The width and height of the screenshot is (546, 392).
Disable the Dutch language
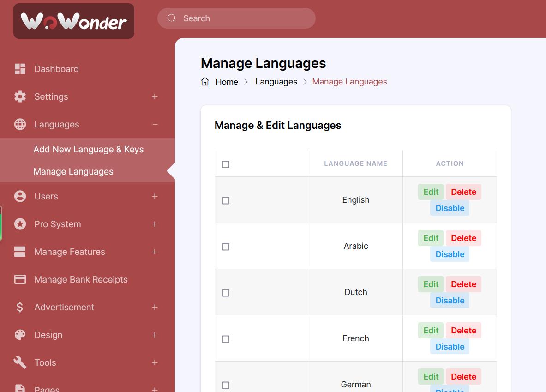[450, 301]
